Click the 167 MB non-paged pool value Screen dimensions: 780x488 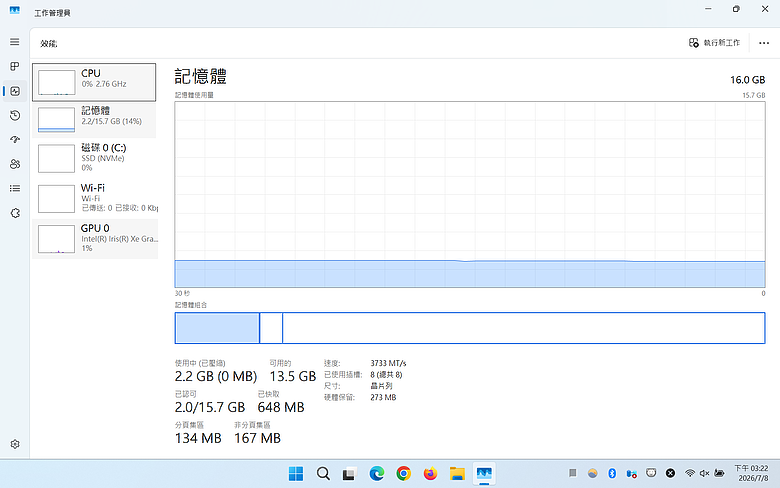point(257,438)
